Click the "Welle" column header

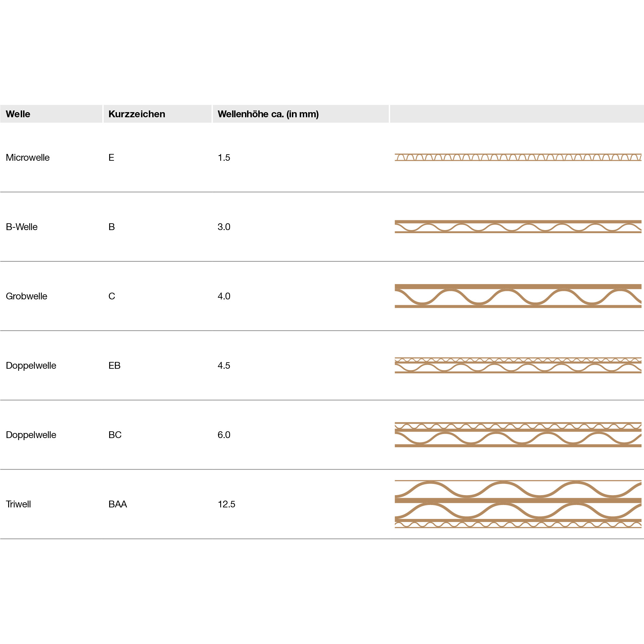18,114
